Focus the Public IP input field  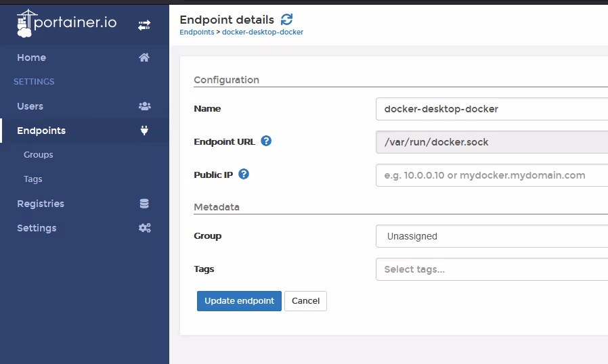pos(492,175)
